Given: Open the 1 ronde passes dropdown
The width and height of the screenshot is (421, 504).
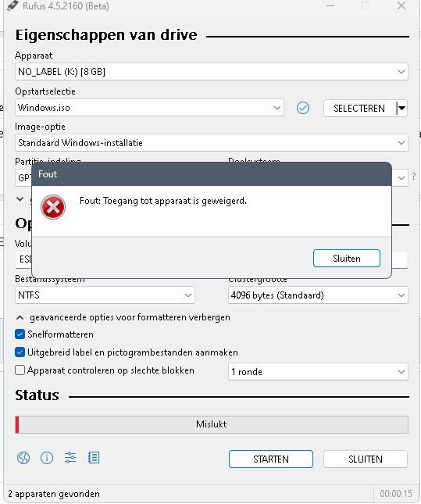Looking at the screenshot, I should point(318,372).
